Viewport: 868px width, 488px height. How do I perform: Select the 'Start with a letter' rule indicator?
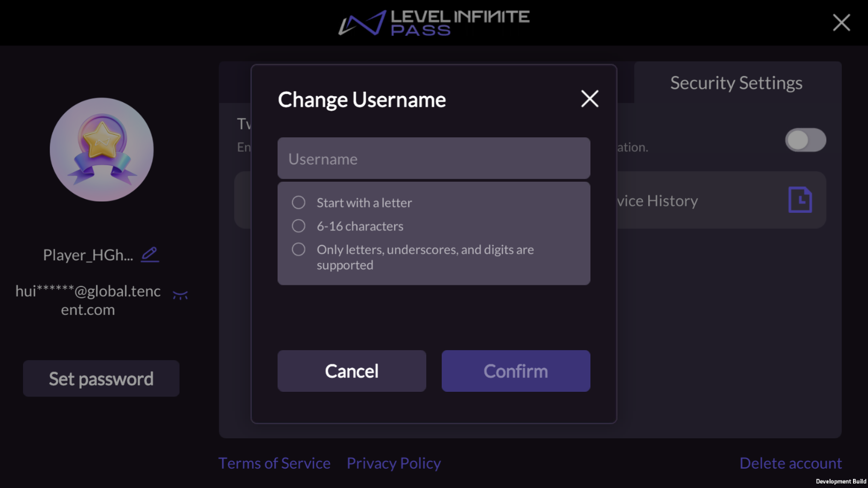(x=298, y=202)
